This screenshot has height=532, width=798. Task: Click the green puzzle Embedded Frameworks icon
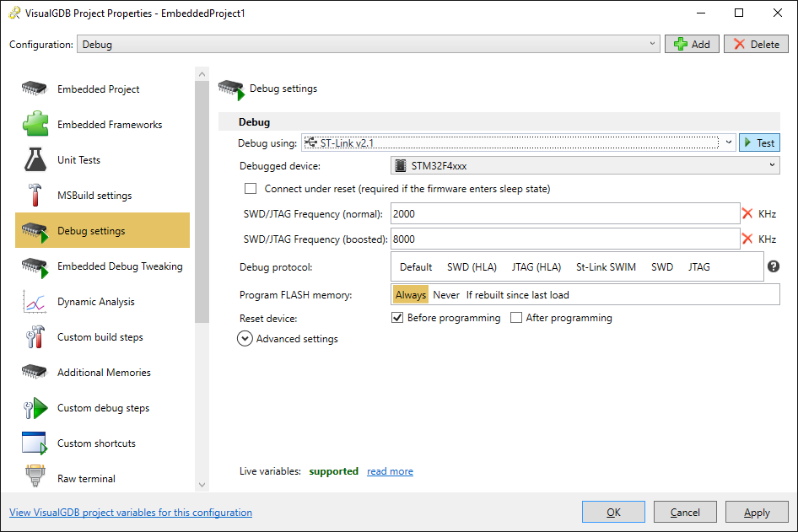35,124
